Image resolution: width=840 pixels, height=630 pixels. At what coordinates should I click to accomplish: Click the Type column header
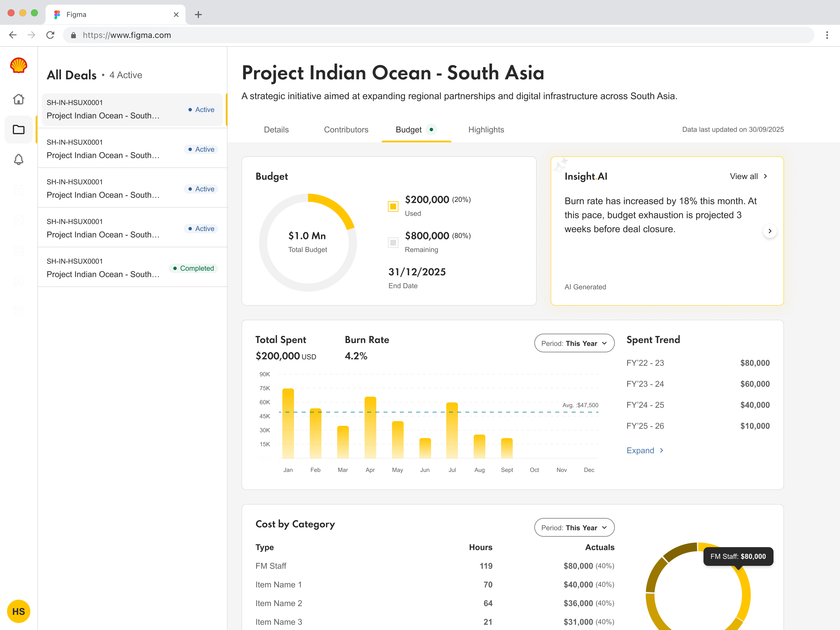click(265, 547)
